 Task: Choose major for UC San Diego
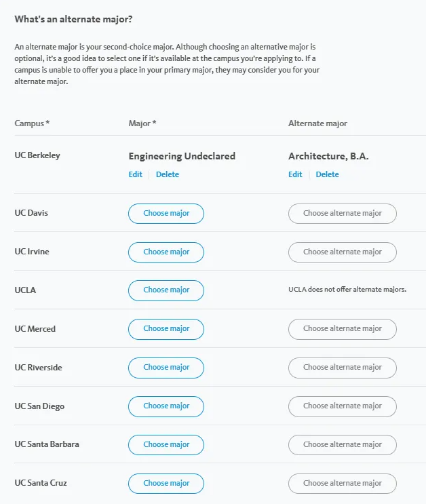(x=166, y=406)
